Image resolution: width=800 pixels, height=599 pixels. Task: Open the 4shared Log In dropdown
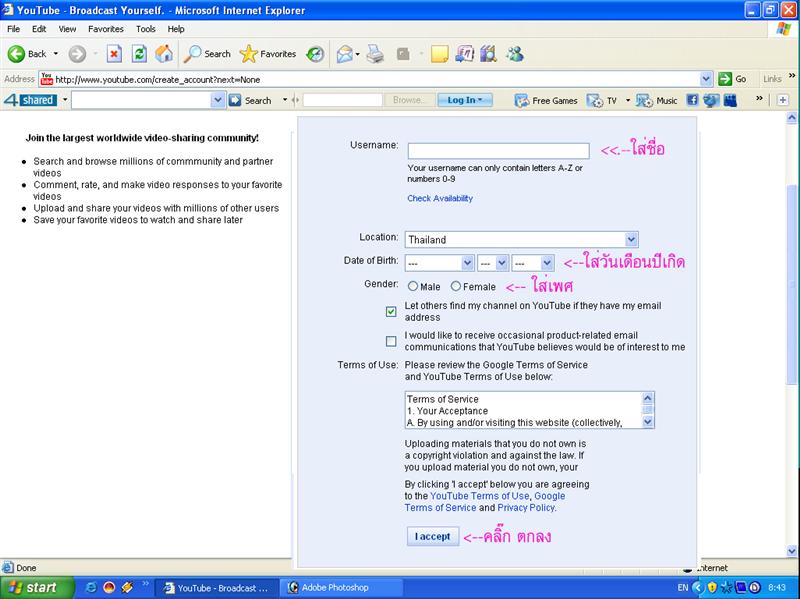click(465, 100)
